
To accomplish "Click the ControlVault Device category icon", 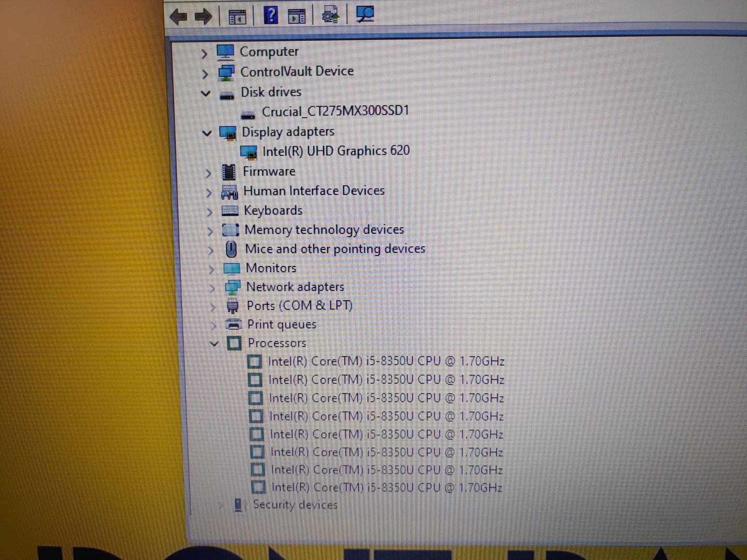I will (226, 72).
